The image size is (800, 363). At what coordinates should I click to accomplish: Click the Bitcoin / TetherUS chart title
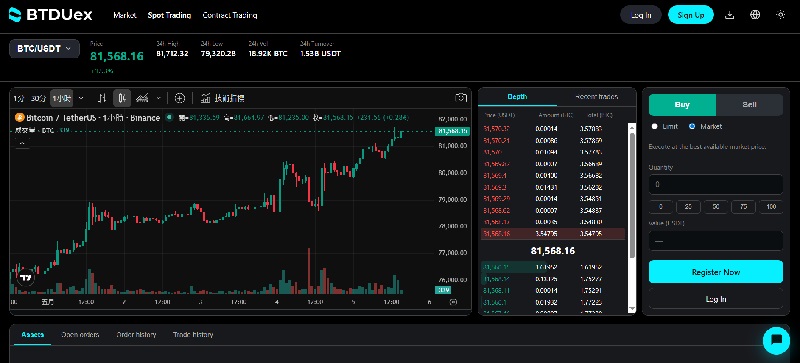(93, 118)
